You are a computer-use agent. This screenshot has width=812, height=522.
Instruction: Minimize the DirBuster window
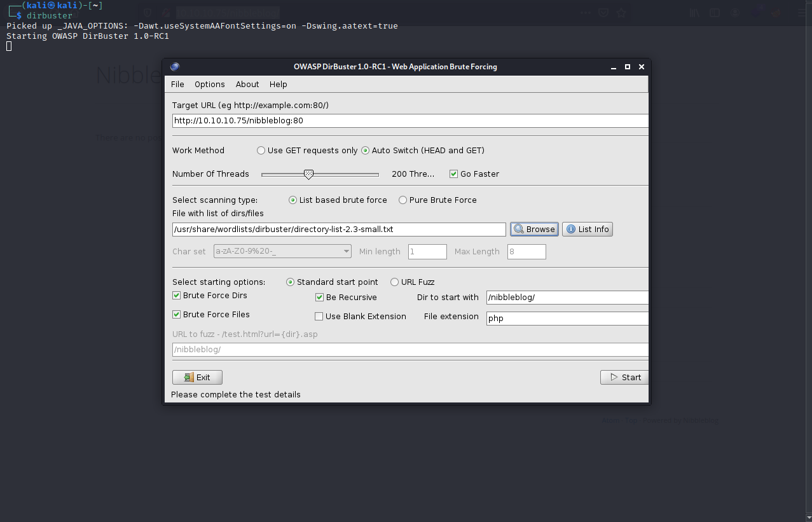point(614,67)
